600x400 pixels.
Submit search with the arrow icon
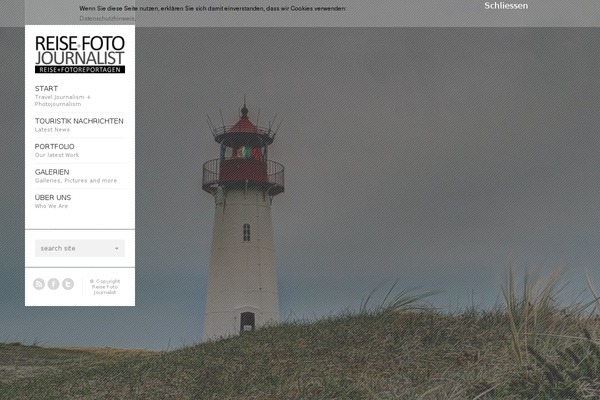(x=117, y=248)
